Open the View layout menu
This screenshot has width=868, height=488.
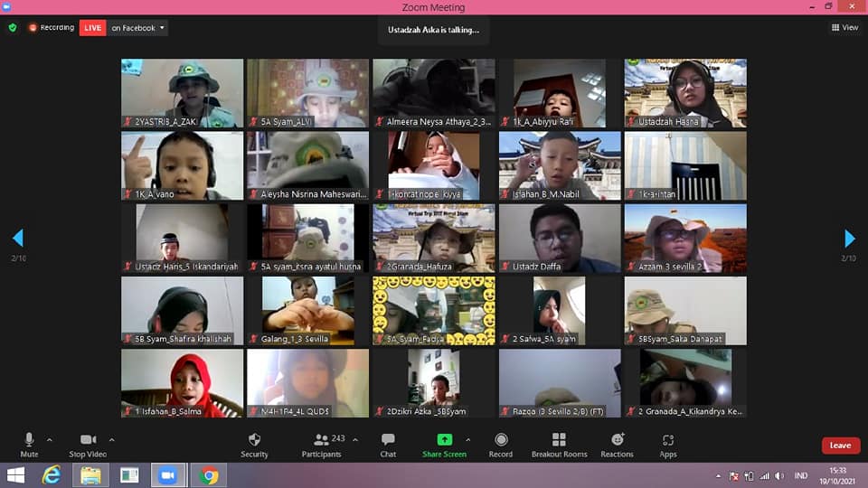pos(844,28)
